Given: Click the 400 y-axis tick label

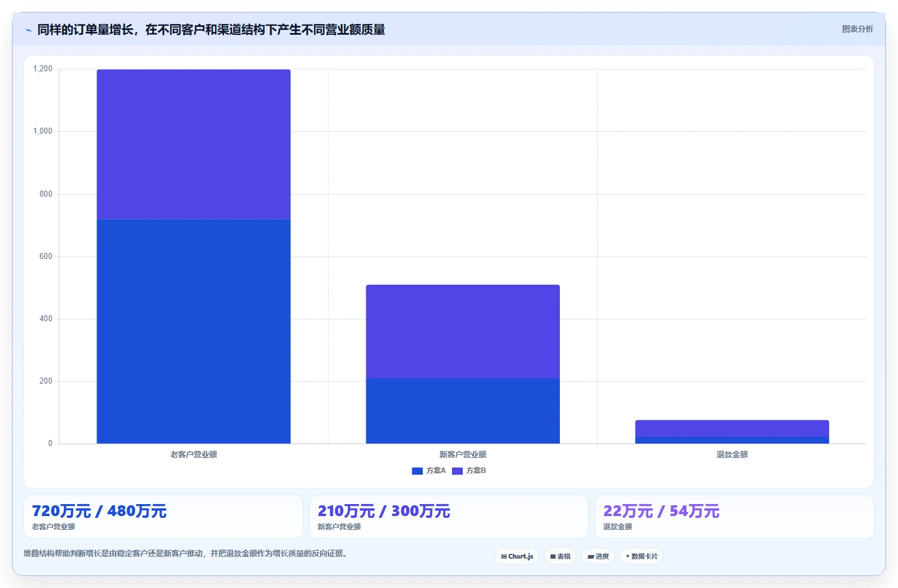Looking at the screenshot, I should click(x=46, y=319).
